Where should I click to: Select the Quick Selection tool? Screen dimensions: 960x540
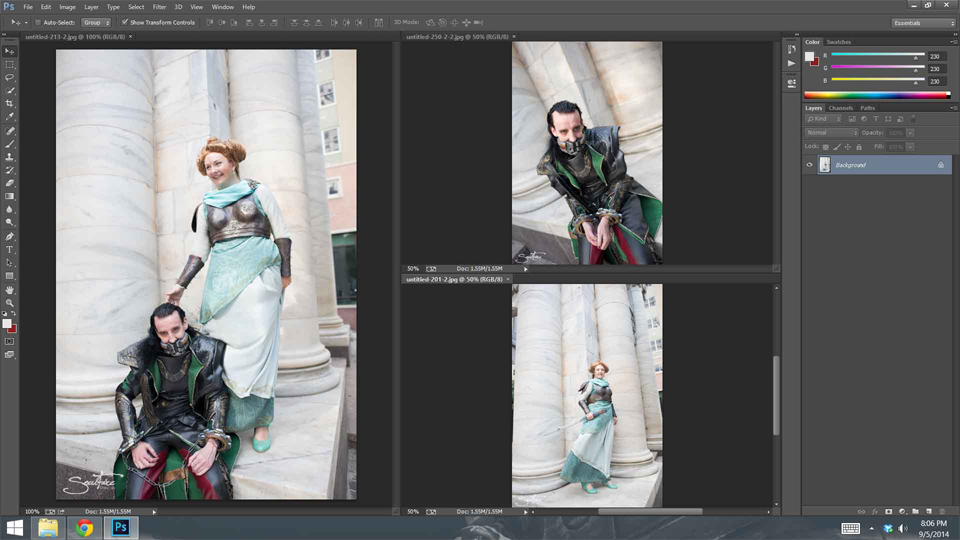(x=9, y=91)
